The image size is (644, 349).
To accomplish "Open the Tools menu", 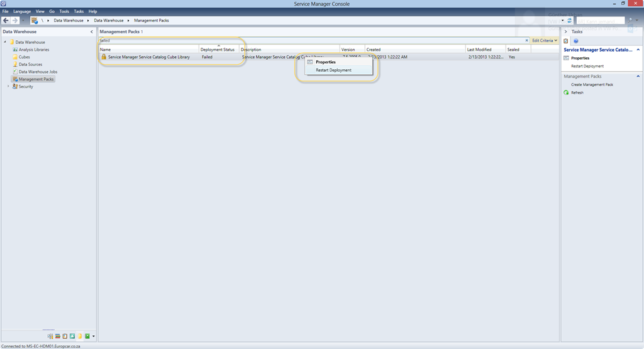I will pos(64,11).
